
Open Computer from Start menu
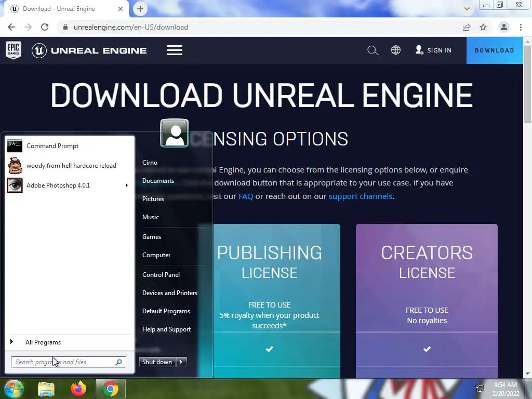coord(156,255)
